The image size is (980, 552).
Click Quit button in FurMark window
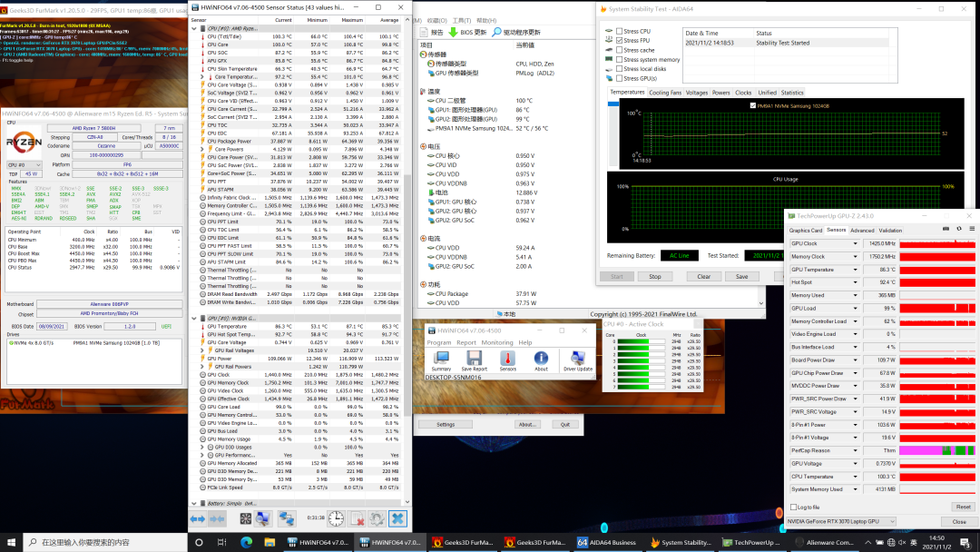(565, 425)
